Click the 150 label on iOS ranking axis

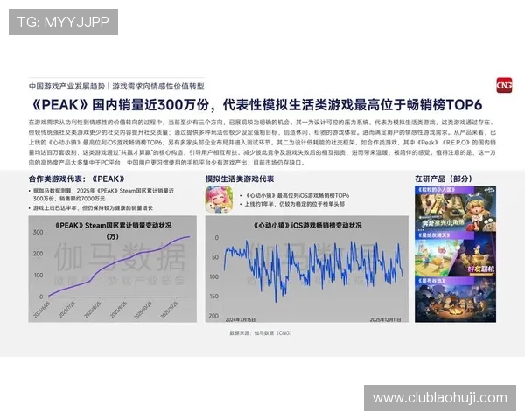(x=213, y=296)
